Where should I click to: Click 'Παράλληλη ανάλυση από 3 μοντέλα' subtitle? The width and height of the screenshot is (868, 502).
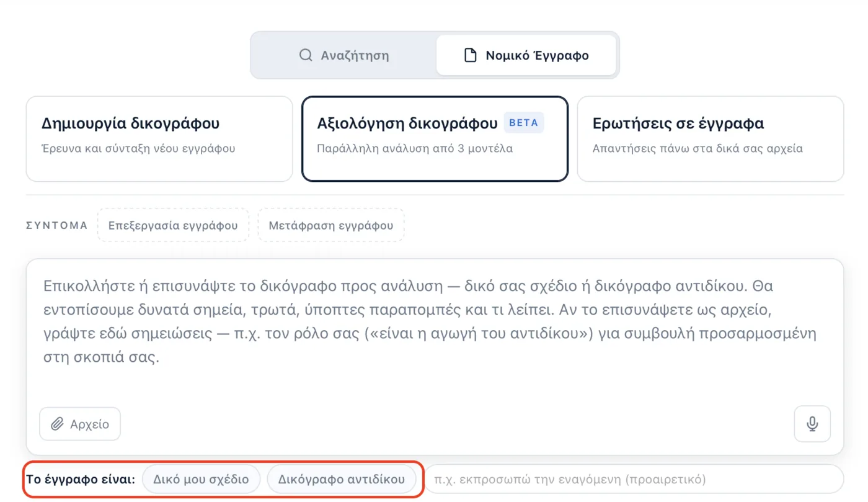(415, 149)
